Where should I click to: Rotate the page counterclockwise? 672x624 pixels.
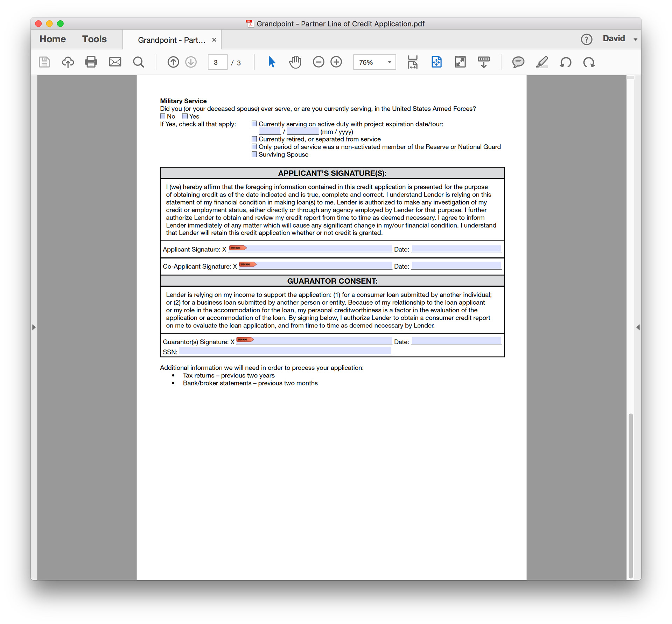[566, 62]
